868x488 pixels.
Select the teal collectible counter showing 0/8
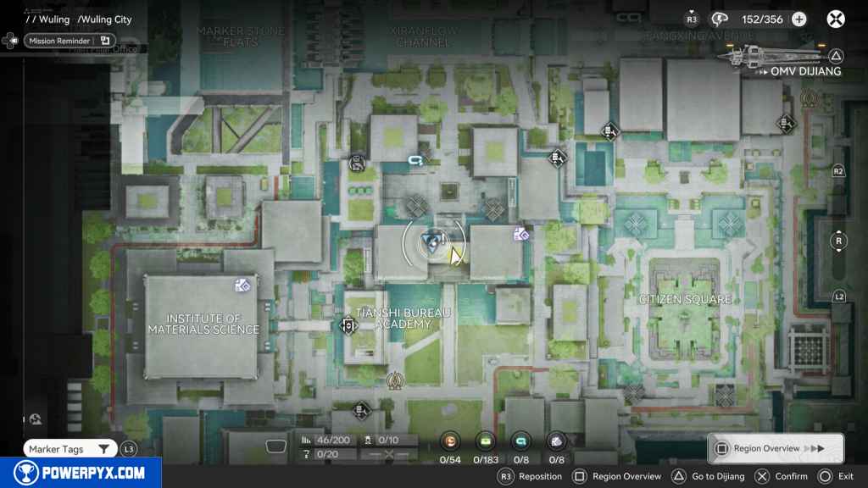pyautogui.click(x=520, y=441)
